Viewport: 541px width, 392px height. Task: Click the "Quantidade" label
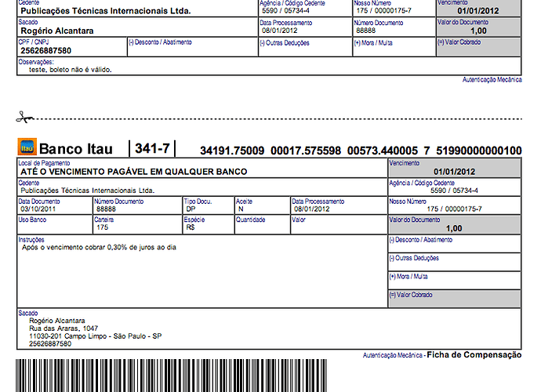coord(250,220)
